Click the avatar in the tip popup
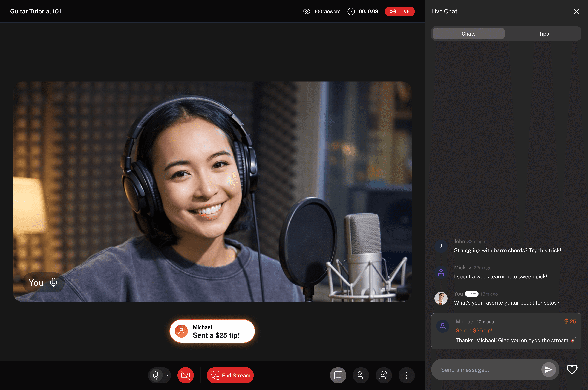The height and width of the screenshot is (390, 588). coord(181,331)
